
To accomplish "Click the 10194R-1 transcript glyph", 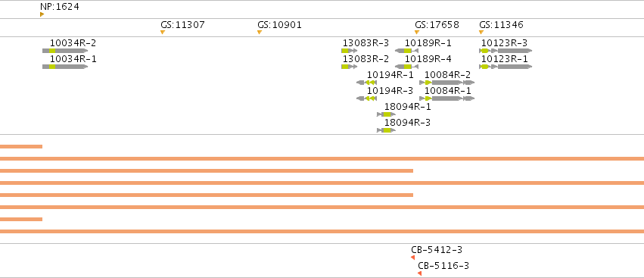I will (x=367, y=83).
